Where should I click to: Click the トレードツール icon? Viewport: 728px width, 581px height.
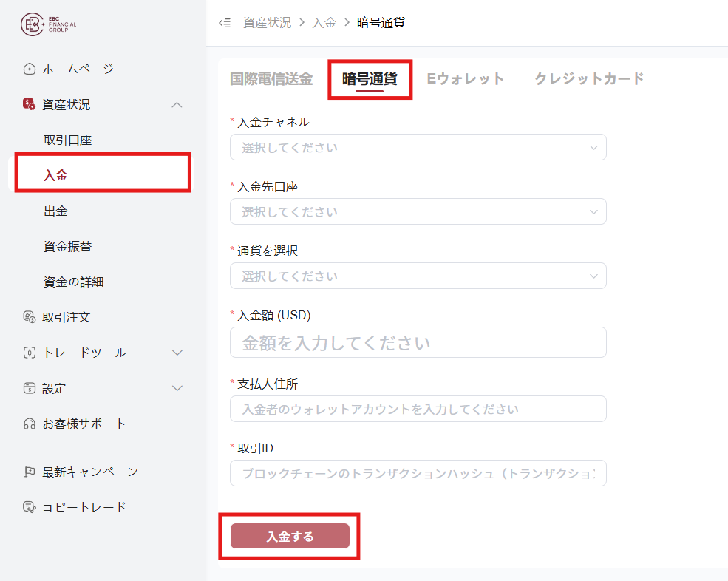30,353
